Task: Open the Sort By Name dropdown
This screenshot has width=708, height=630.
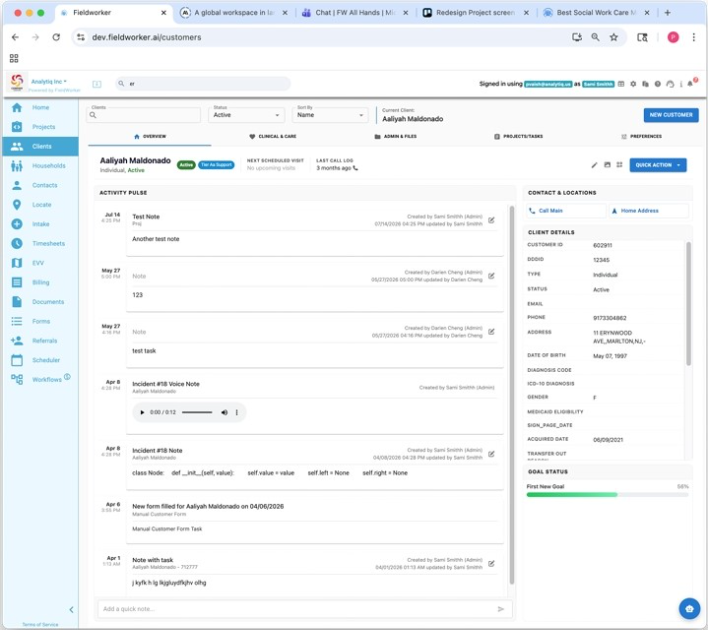Action: click(x=330, y=115)
